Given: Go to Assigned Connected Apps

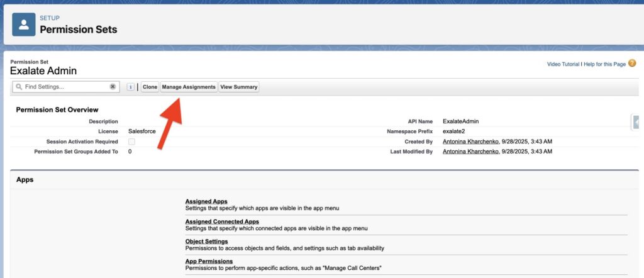Looking at the screenshot, I should (x=222, y=221).
